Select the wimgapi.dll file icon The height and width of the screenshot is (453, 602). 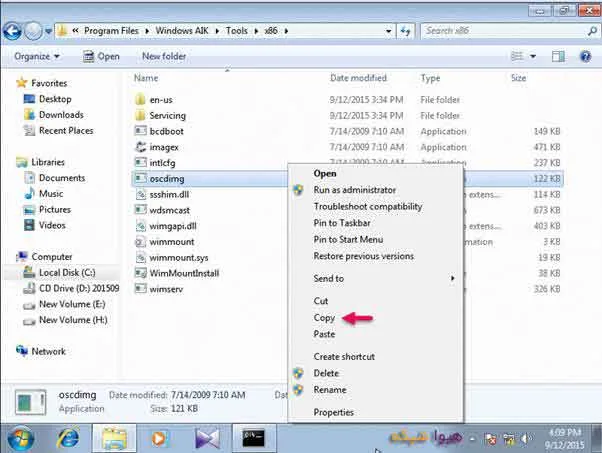pos(141,226)
